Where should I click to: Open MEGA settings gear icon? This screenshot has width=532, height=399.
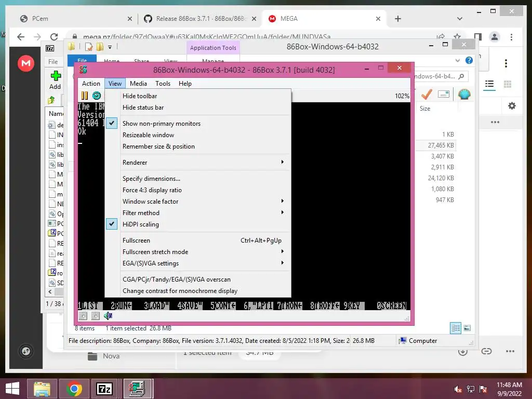pos(512,106)
